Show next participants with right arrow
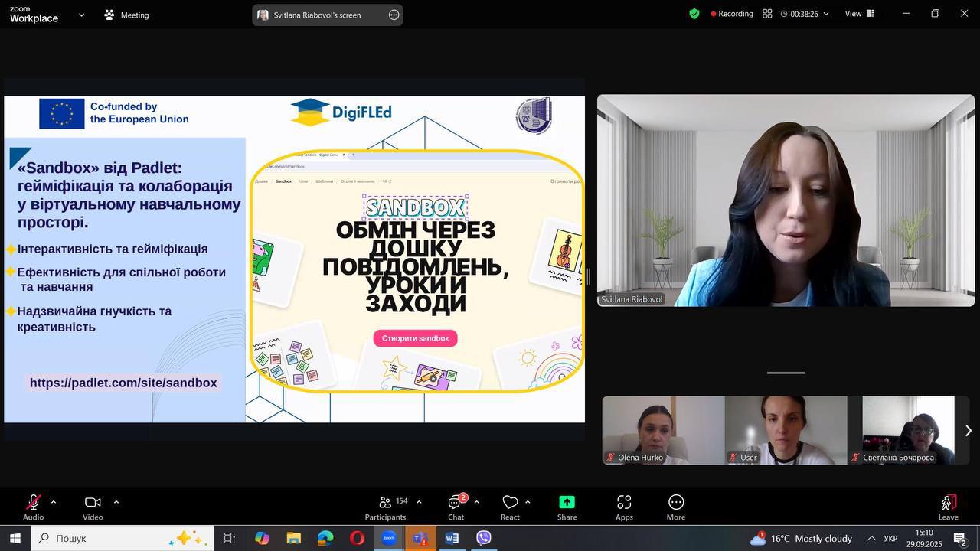980x551 pixels. pyautogui.click(x=968, y=431)
